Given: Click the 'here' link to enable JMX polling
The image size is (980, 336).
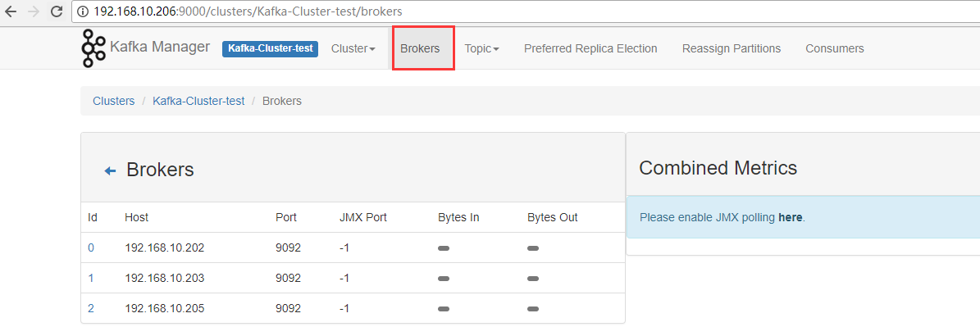Looking at the screenshot, I should point(790,217).
